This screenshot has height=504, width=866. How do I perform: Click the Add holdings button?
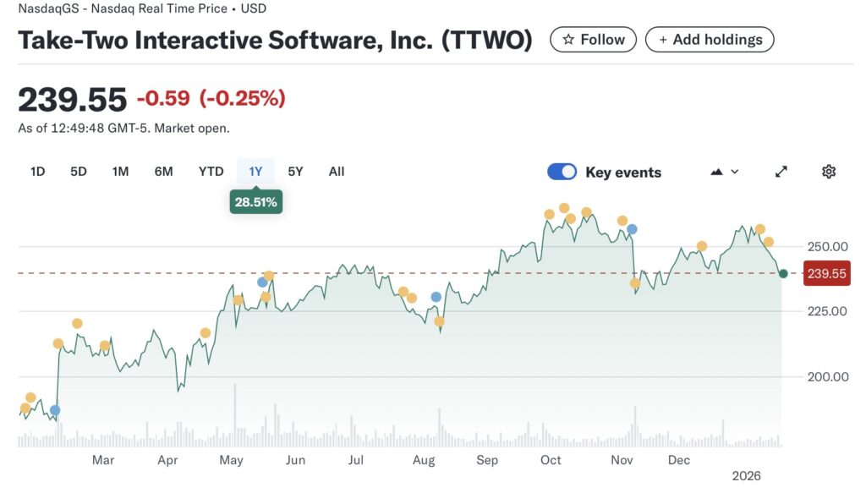click(710, 40)
